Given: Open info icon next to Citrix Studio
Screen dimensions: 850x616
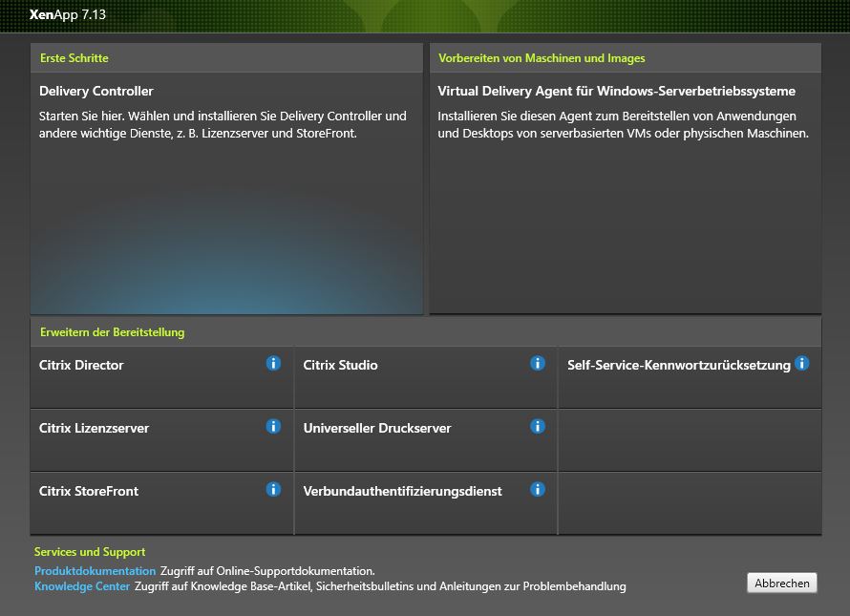Looking at the screenshot, I should pos(538,363).
